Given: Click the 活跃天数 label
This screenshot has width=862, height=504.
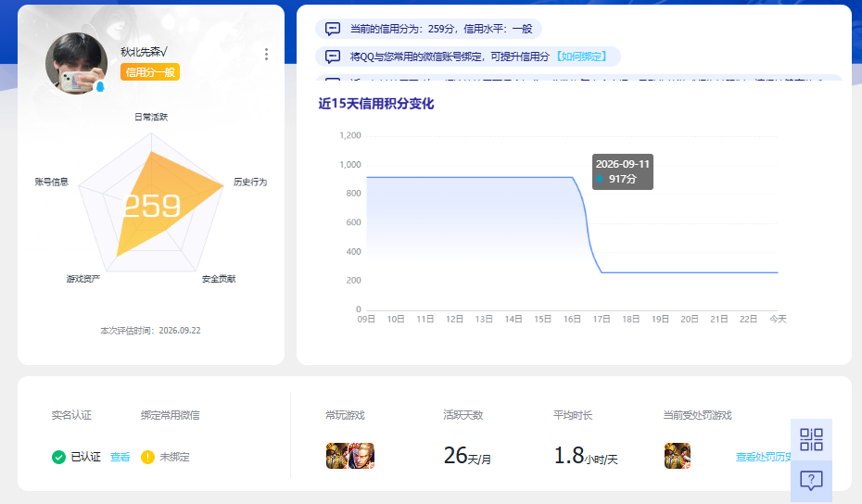Looking at the screenshot, I should coord(463,415).
